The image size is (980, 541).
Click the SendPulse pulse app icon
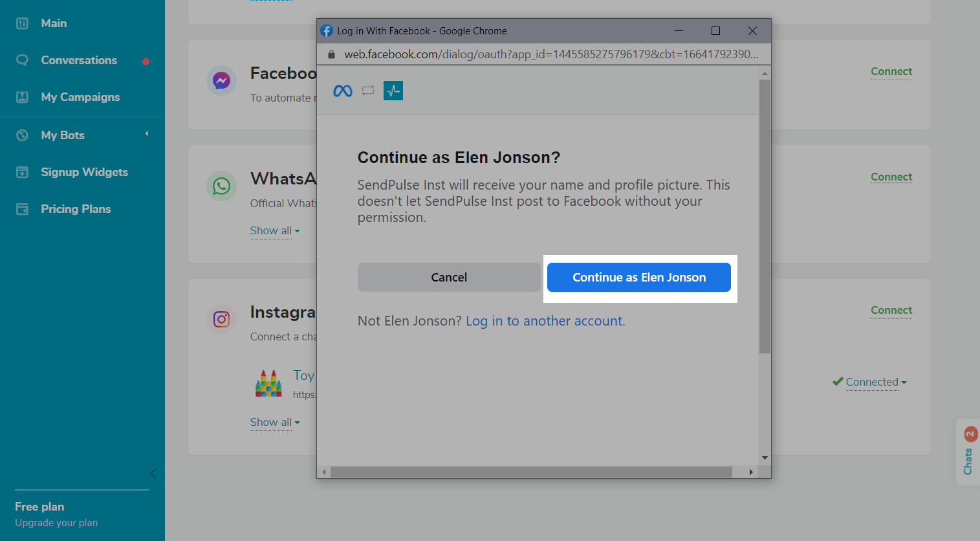click(x=393, y=91)
